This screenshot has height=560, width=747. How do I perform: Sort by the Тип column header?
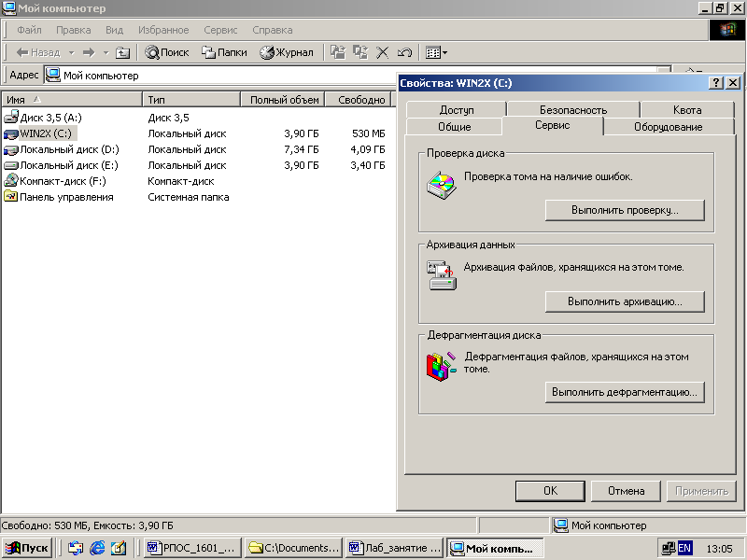tap(191, 100)
